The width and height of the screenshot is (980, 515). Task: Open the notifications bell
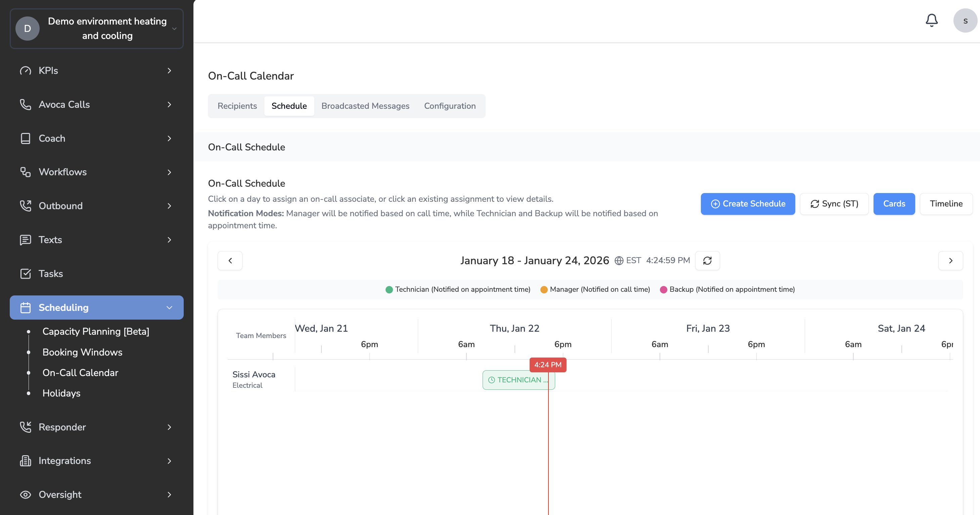coord(931,20)
